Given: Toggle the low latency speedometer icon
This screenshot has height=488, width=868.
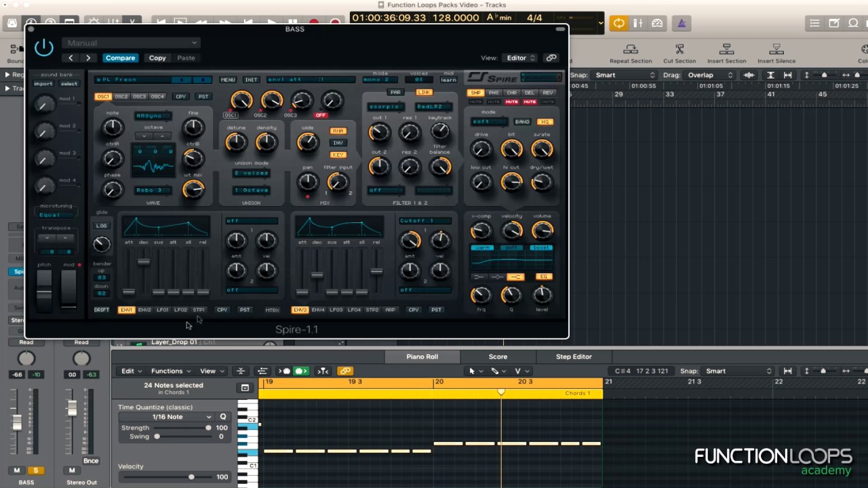Looking at the screenshot, I should click(x=656, y=23).
